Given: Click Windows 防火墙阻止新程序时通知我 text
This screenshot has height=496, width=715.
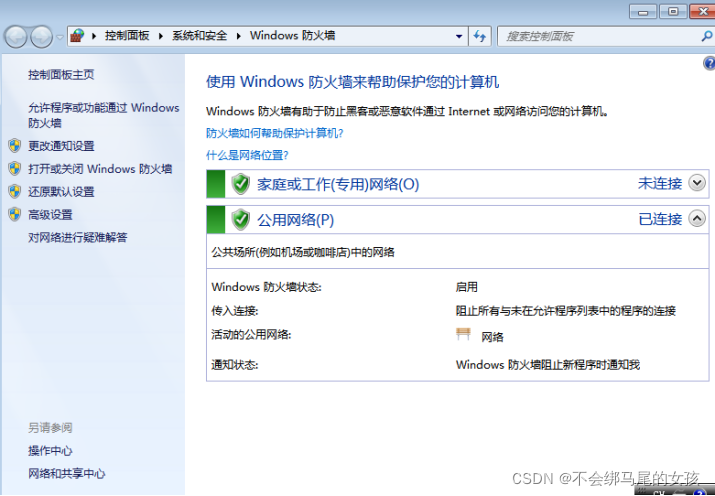Looking at the screenshot, I should 548,365.
